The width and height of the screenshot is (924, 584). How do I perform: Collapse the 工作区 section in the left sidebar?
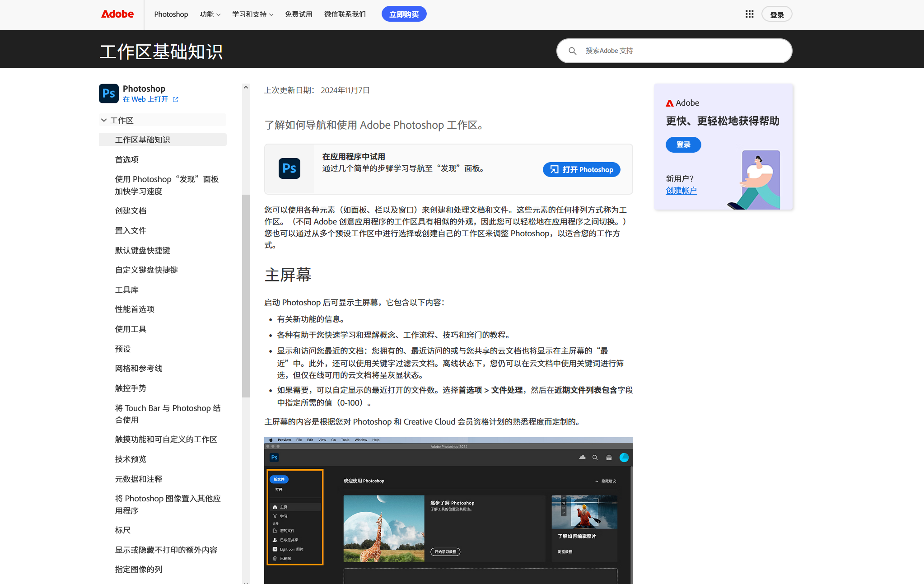pyautogui.click(x=104, y=120)
